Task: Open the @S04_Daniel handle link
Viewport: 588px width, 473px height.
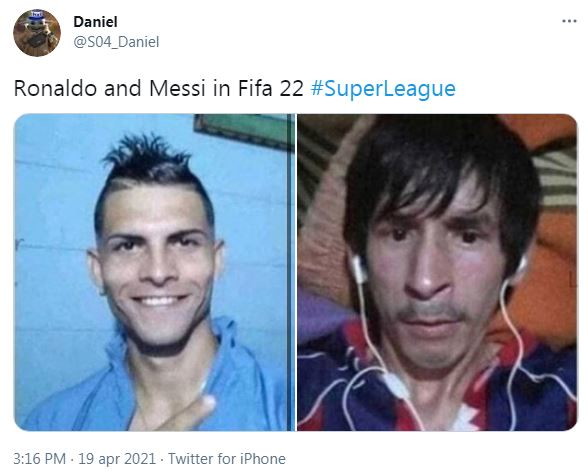Action: pos(116,42)
